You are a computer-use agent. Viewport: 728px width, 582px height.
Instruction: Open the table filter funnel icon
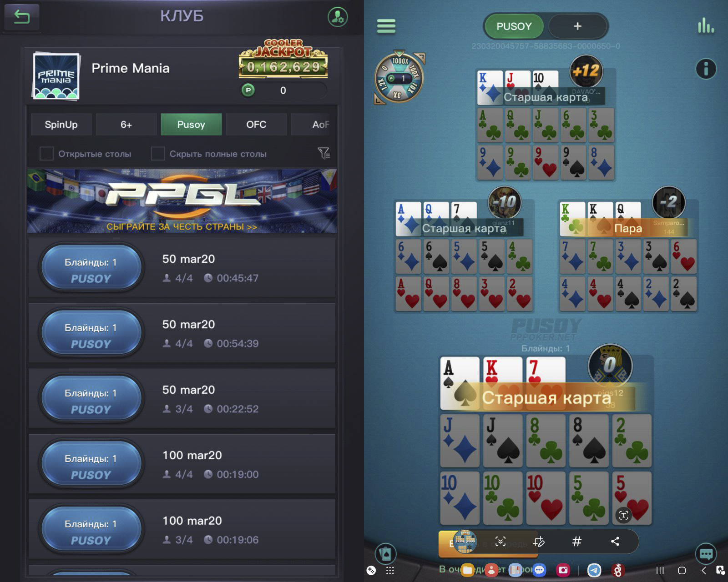click(324, 154)
